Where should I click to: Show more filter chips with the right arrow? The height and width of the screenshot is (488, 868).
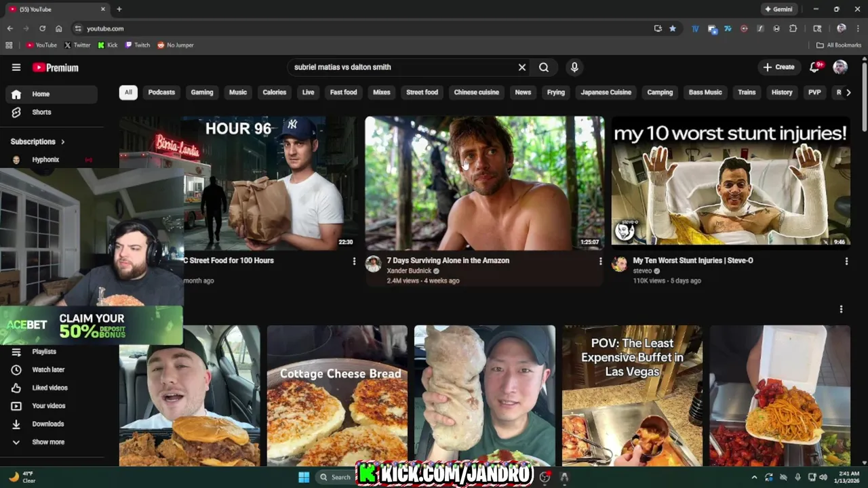tap(848, 92)
